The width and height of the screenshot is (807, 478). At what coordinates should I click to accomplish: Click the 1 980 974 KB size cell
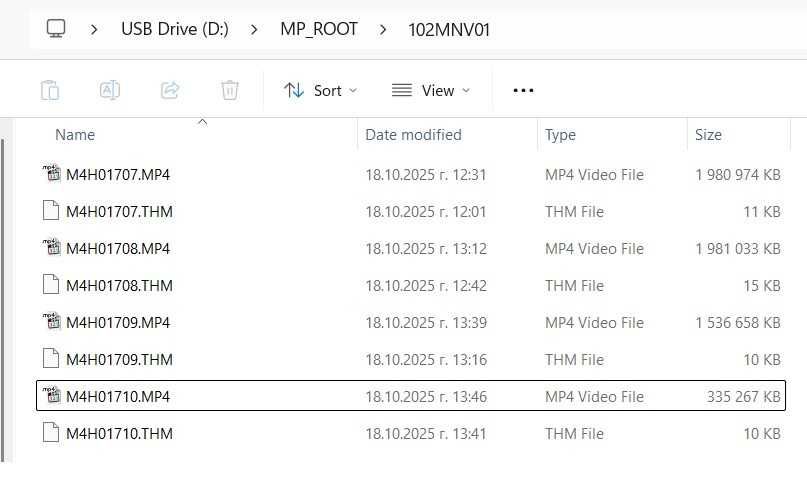pyautogui.click(x=738, y=175)
